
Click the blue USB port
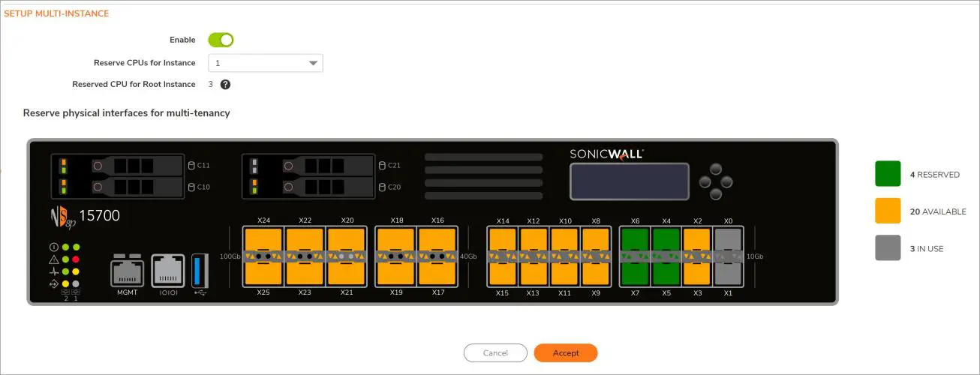pos(199,271)
